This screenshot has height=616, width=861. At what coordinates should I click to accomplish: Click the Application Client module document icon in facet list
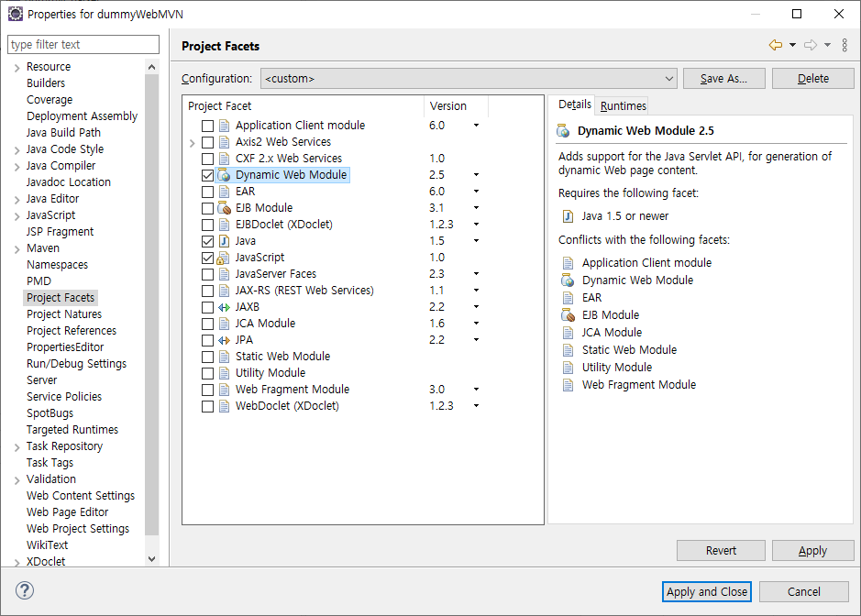pyautogui.click(x=224, y=126)
